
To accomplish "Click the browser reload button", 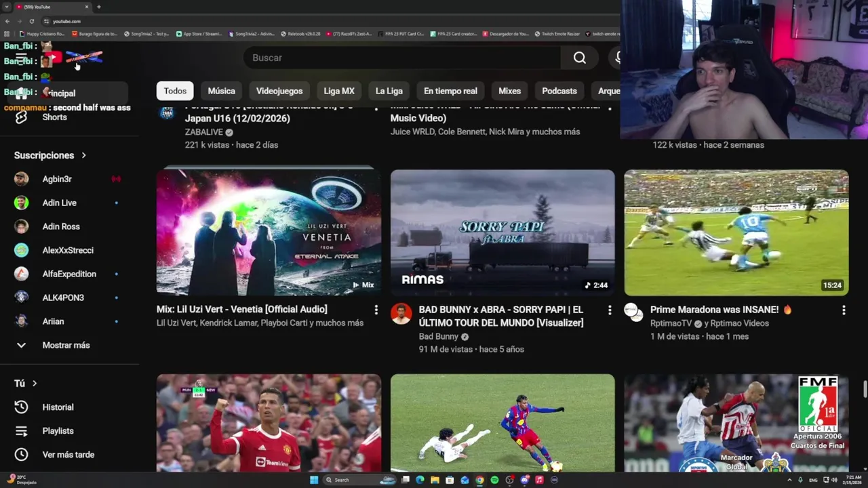I will click(31, 21).
